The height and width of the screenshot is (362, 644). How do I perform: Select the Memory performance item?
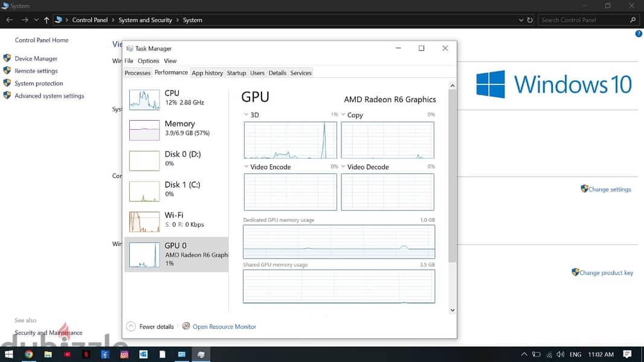[x=176, y=130]
